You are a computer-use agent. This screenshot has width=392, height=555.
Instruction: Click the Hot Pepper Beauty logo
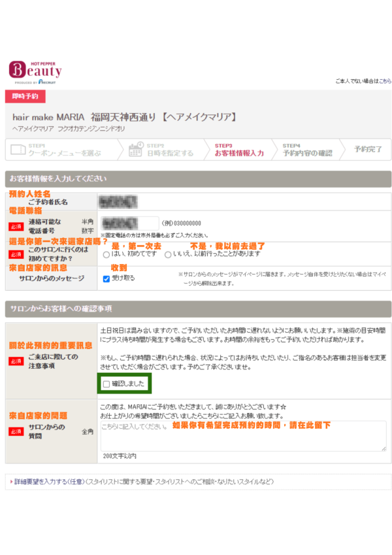[35, 73]
